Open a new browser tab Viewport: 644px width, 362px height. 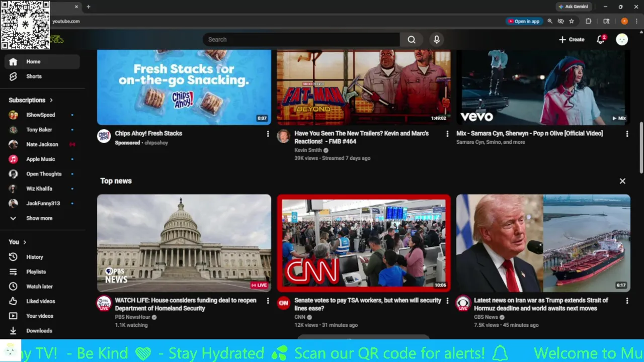[89, 7]
